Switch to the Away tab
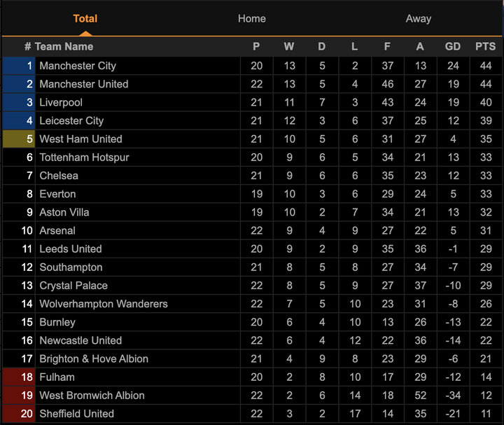The width and height of the screenshot is (504, 425). click(x=418, y=19)
